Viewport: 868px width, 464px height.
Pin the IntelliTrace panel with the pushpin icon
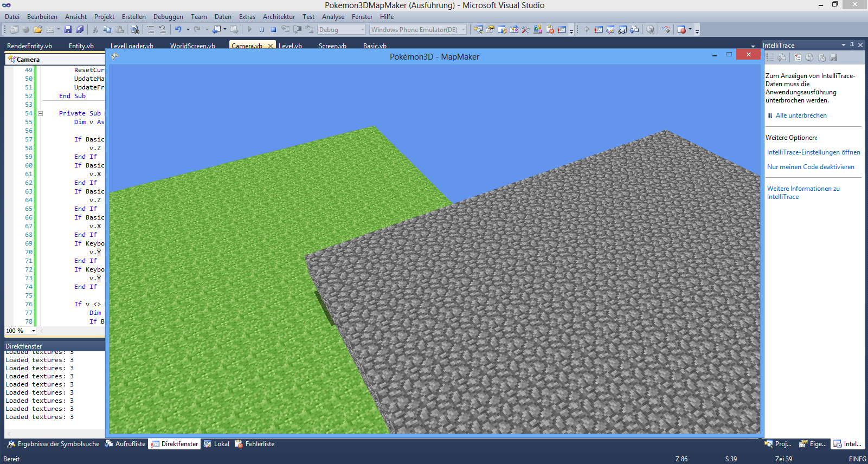(852, 45)
